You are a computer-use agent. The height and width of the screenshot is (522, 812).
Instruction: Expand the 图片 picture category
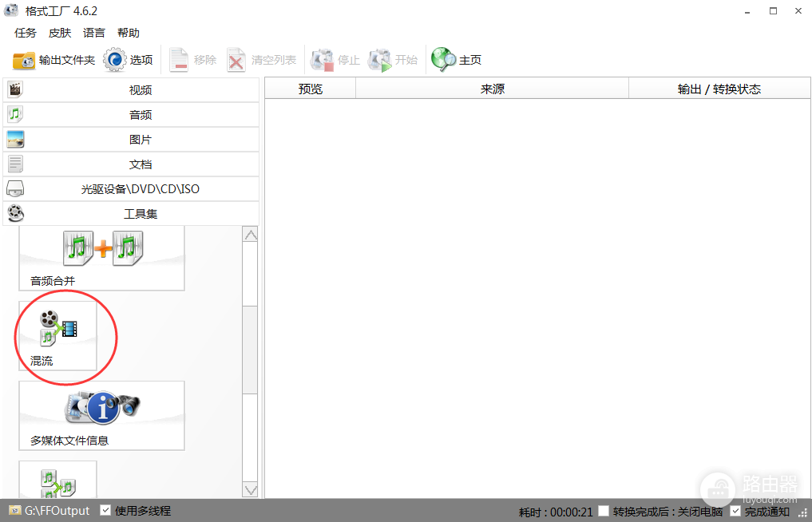click(x=131, y=140)
